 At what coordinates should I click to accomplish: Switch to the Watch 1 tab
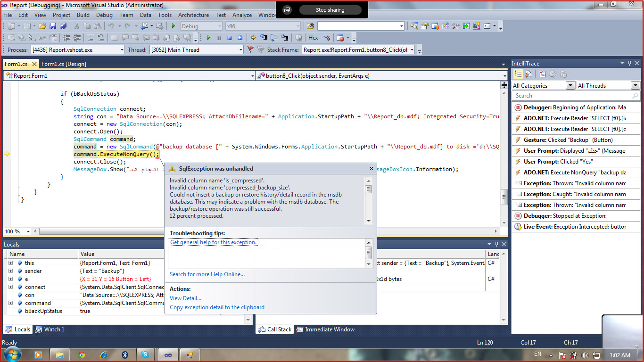click(50, 329)
